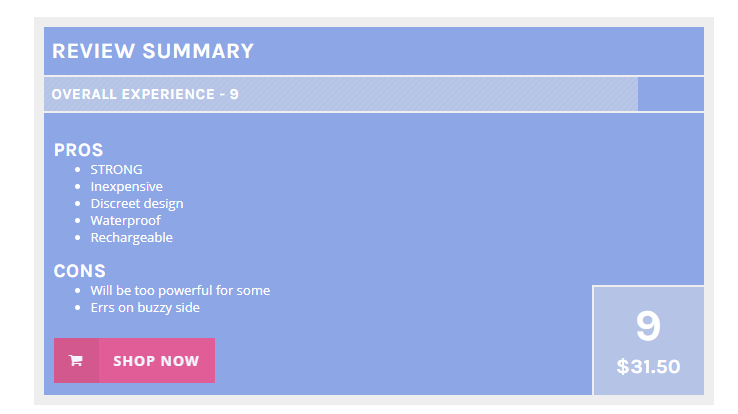
Task: Click the bullet next to STRONG
Action: tap(78, 170)
